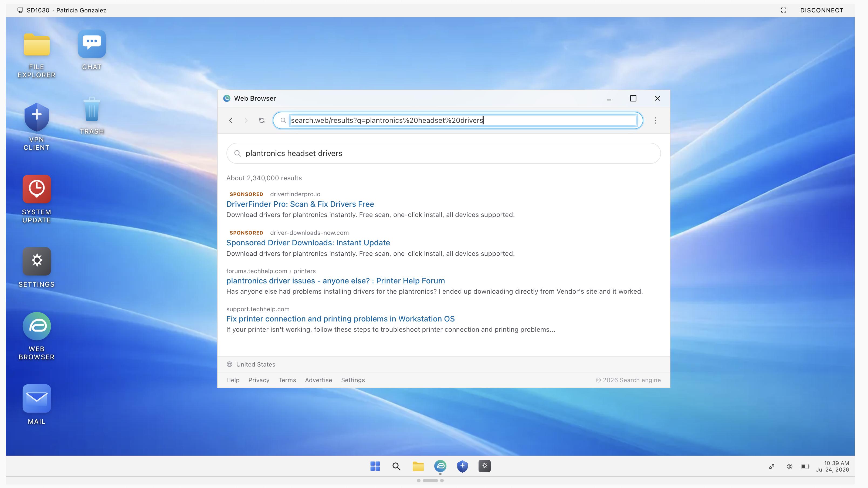Open plantronics driver issues forum result

335,281
